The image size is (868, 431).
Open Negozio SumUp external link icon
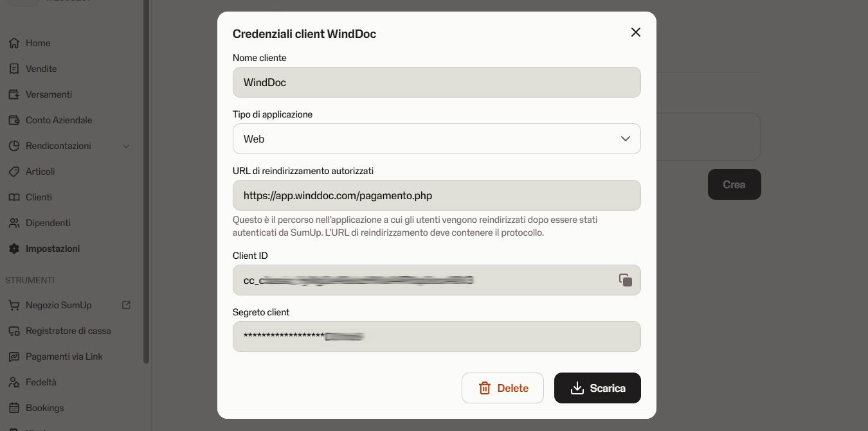[x=127, y=305]
